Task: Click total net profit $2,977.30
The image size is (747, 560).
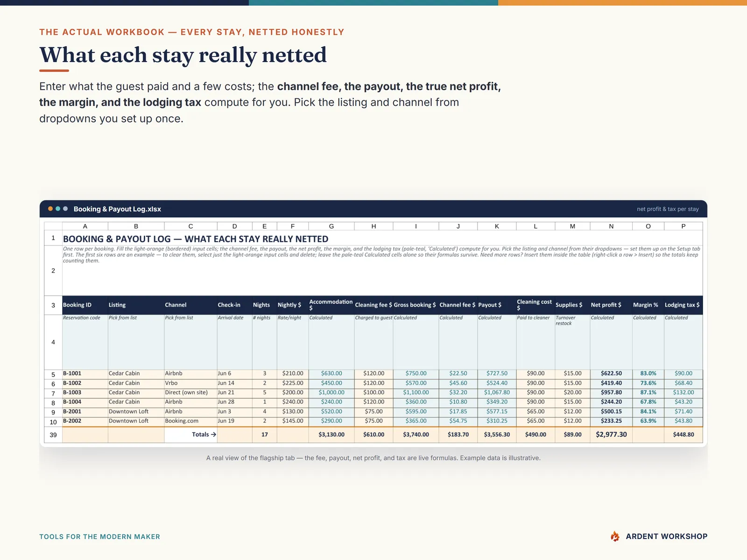Action: (x=611, y=434)
